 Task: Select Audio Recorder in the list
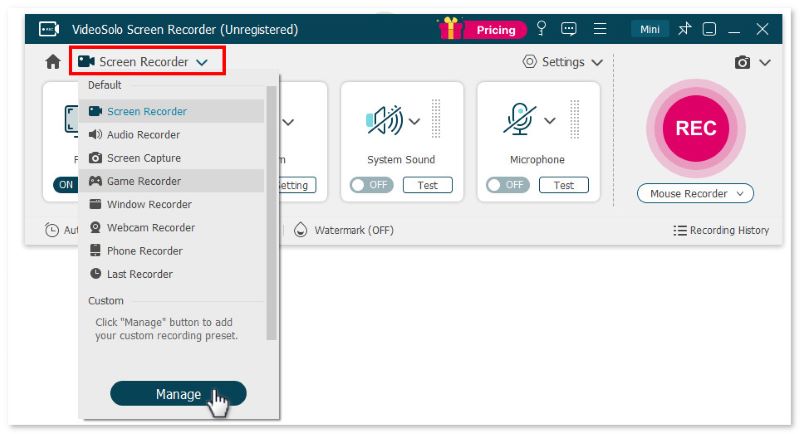[171, 135]
